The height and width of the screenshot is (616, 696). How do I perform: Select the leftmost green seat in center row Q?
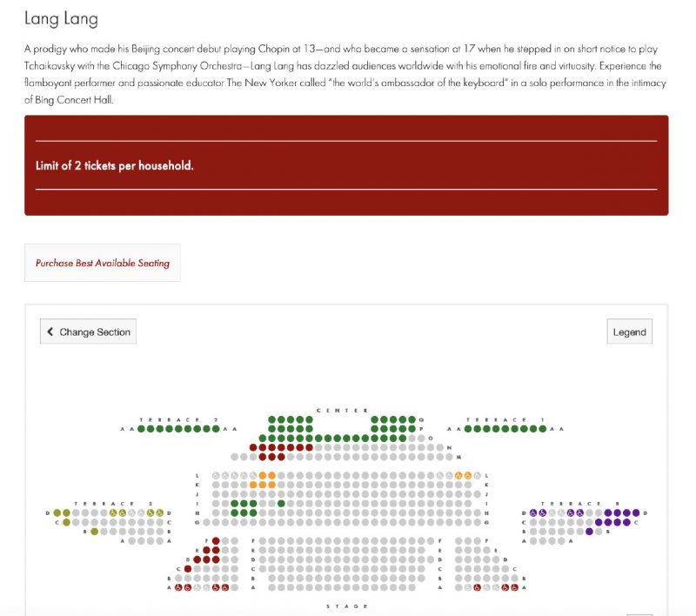click(272, 419)
